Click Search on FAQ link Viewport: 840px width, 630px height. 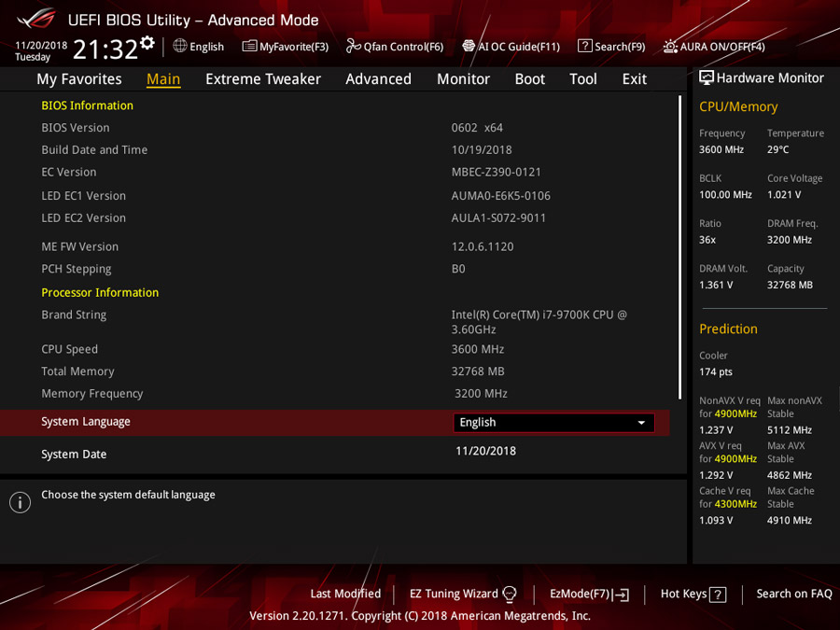(794, 594)
